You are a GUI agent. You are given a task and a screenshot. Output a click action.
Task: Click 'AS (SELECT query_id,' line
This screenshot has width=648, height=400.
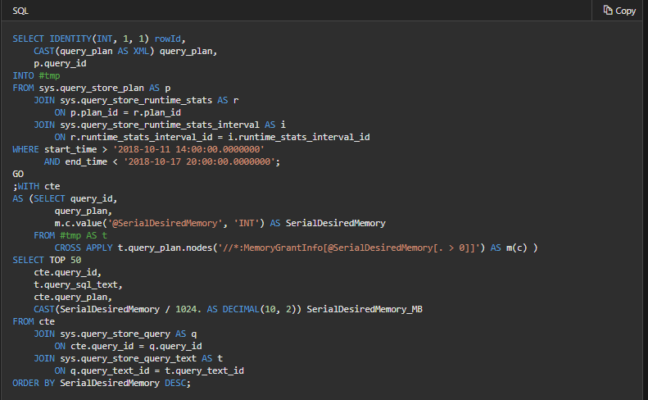click(65, 199)
